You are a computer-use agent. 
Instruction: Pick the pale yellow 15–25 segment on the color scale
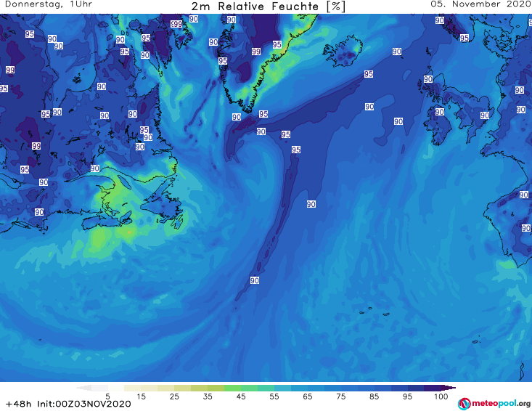click(157, 388)
